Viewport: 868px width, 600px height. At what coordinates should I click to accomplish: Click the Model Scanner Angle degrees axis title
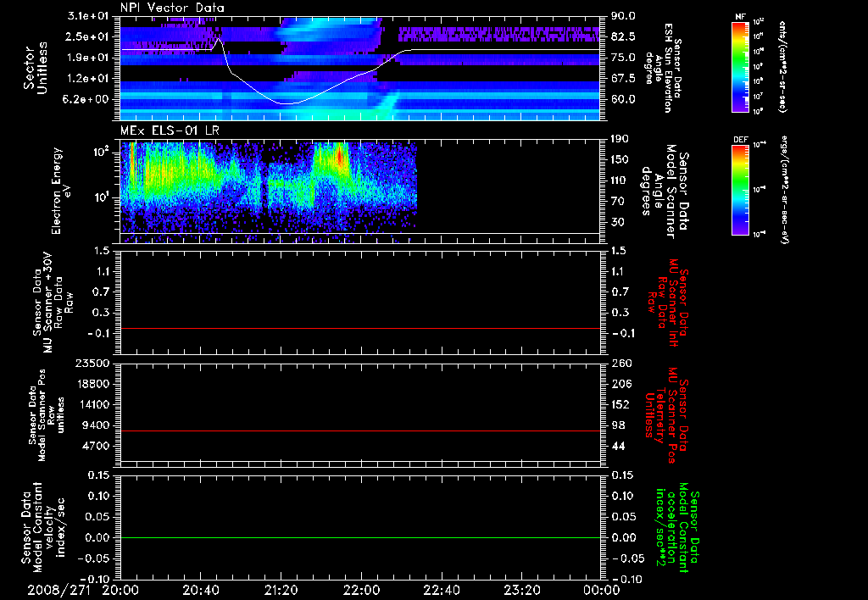[x=665, y=192]
